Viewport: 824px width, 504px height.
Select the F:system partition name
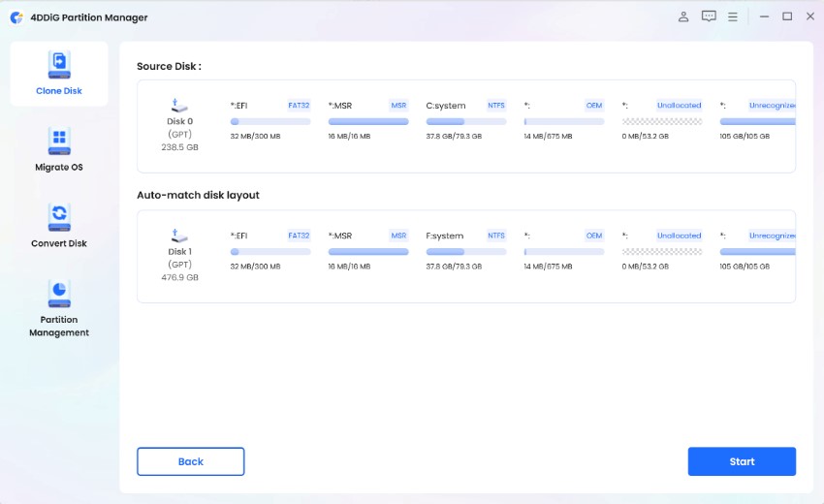[445, 236]
